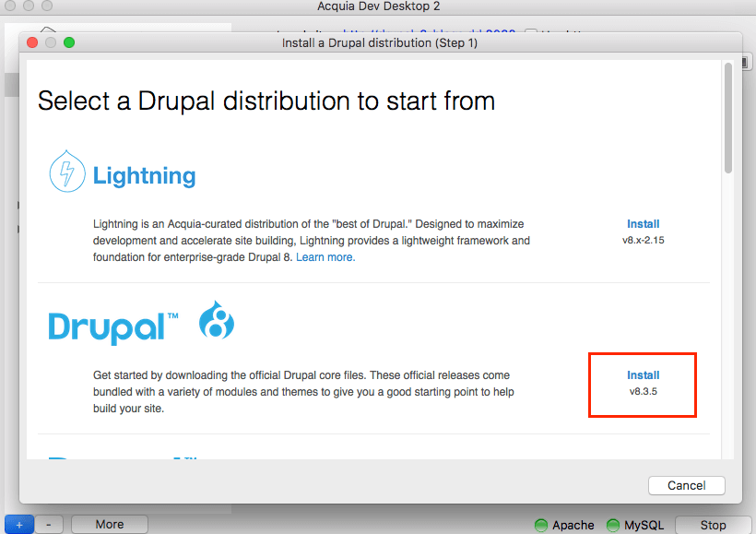The height and width of the screenshot is (534, 756).
Task: Click the MySQL label in status bar
Action: coord(644,525)
